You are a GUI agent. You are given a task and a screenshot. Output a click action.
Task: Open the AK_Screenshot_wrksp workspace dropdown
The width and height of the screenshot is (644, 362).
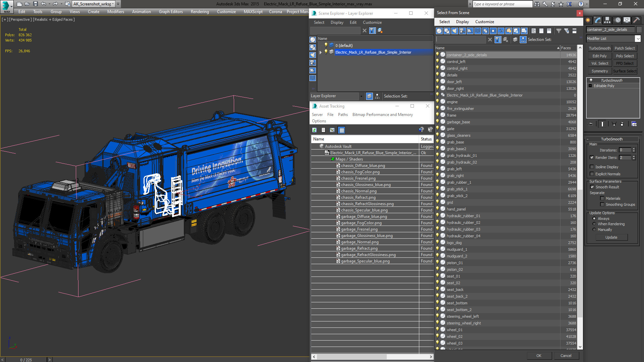(113, 4)
